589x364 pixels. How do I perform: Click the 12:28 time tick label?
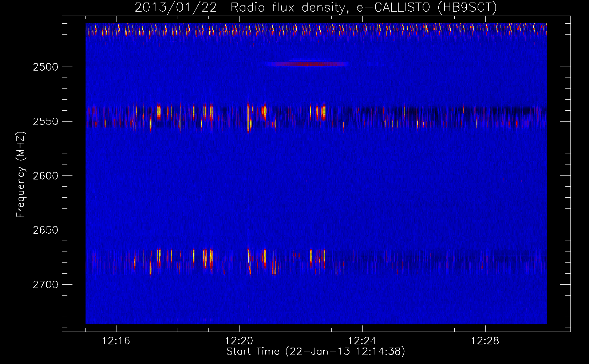coord(485,341)
